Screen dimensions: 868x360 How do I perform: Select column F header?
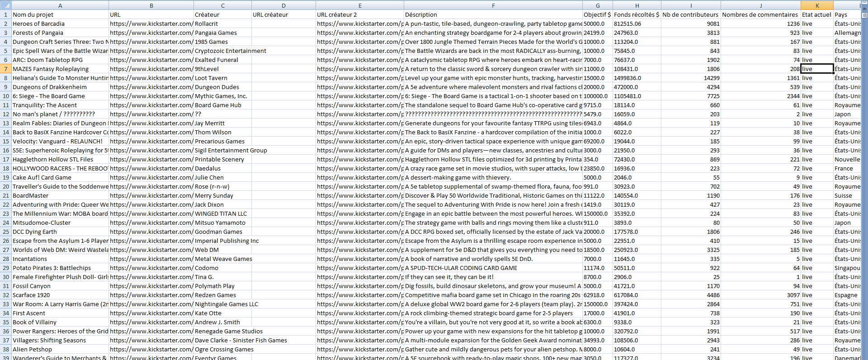coord(493,5)
